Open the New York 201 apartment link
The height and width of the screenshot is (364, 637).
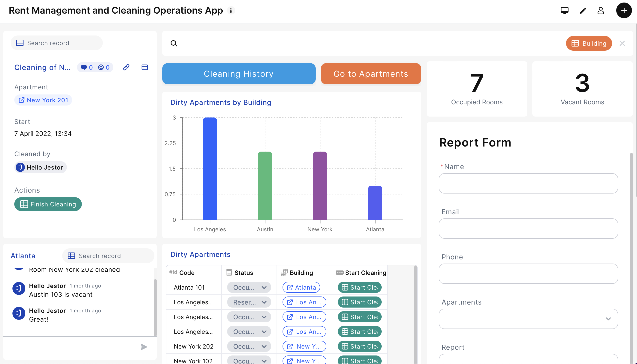43,100
